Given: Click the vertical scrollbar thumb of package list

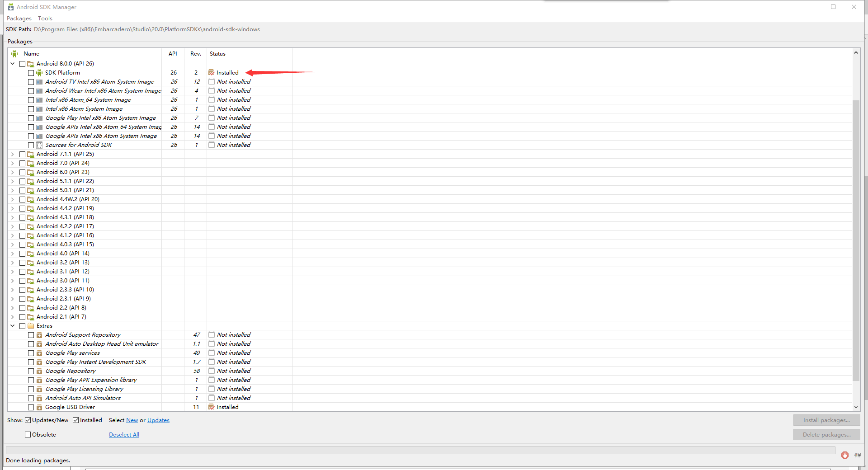Looking at the screenshot, I should point(856,240).
